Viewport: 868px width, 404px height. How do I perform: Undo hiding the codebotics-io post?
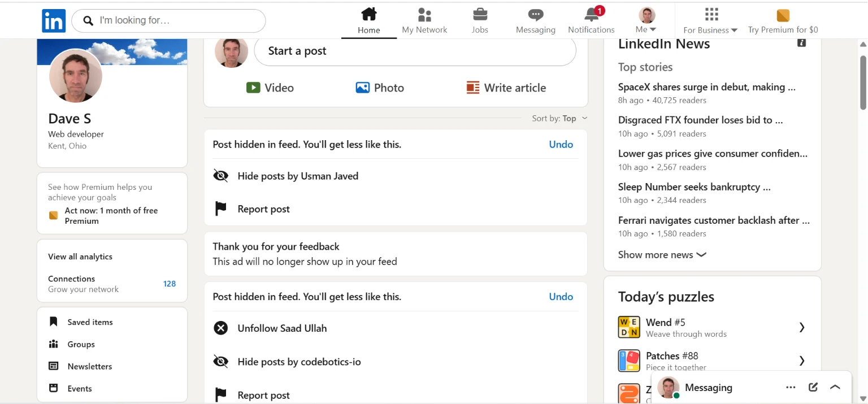(x=561, y=297)
